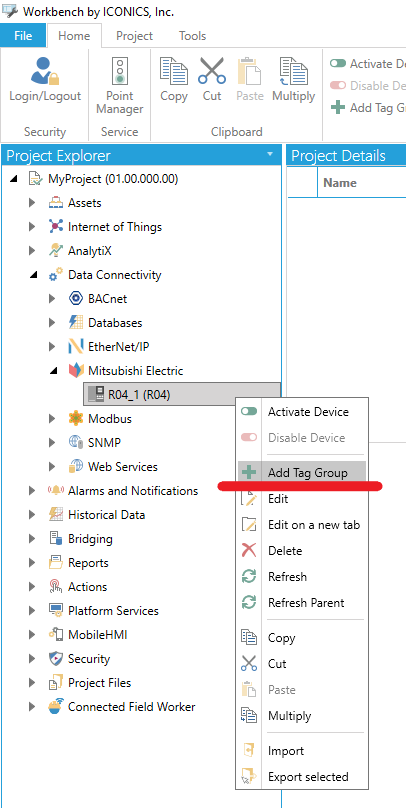Click the Connected Field Worker icon
406x808 pixels.
point(56,706)
